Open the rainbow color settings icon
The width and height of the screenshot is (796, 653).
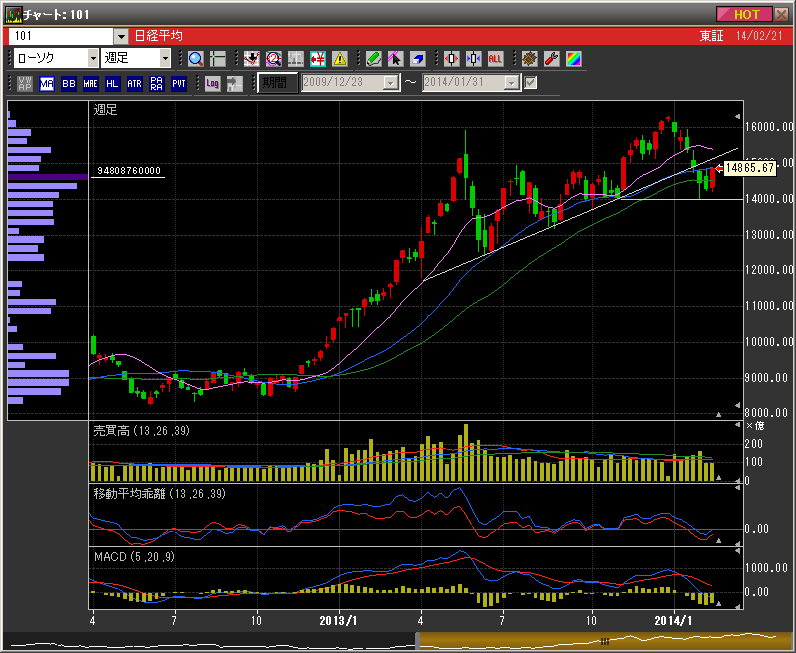coord(573,59)
